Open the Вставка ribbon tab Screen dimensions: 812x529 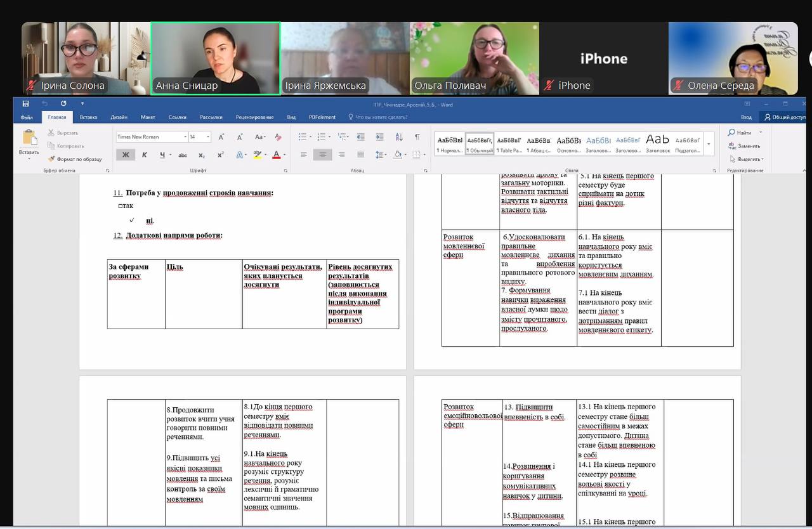(88, 117)
